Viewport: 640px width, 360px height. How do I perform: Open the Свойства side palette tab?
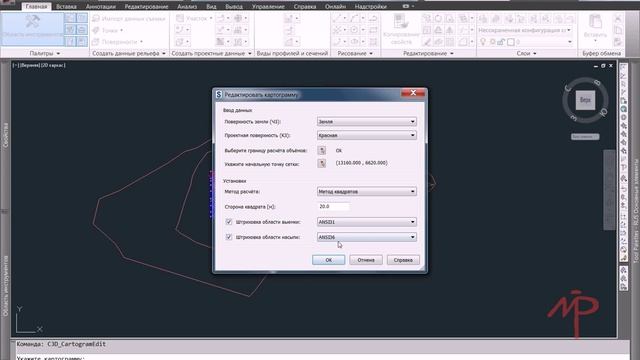(5, 135)
